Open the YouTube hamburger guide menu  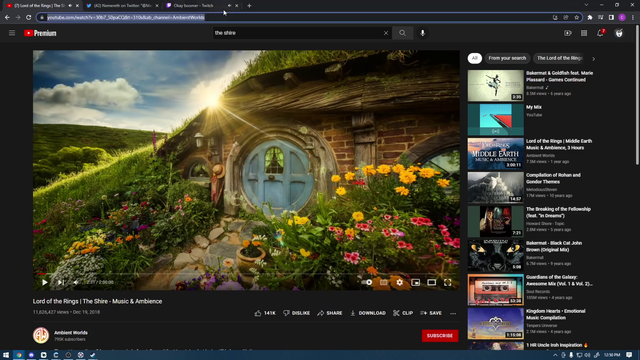click(x=12, y=33)
